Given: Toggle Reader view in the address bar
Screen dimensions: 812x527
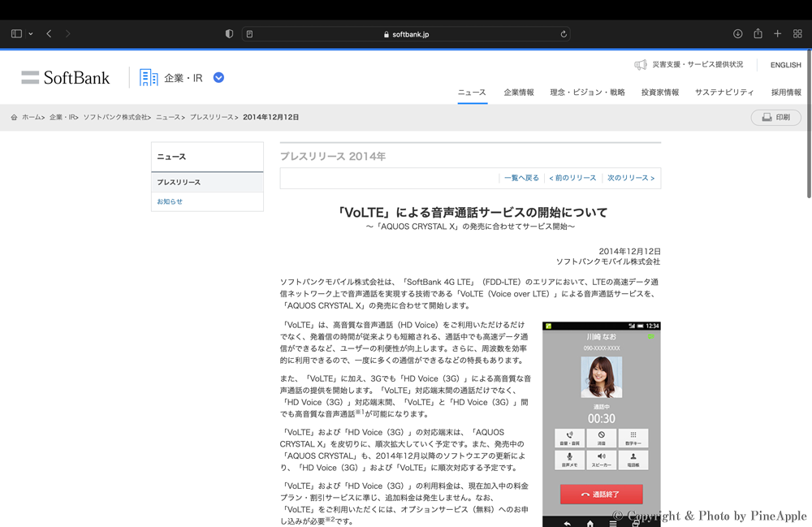Looking at the screenshot, I should point(250,33).
